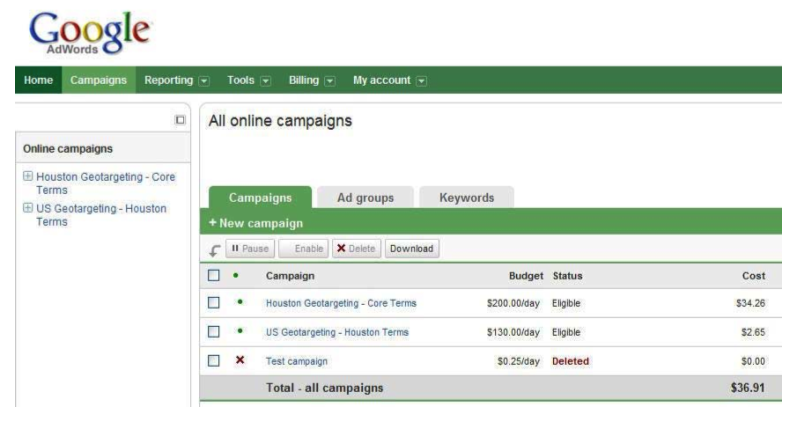The image size is (792, 429).
Task: Expand US Geotargeting - Houston Terms tree node
Action: (28, 208)
